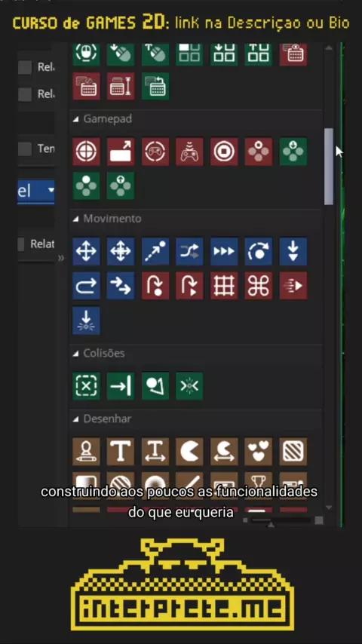
Task: Select the Set Gravity down-arrow icon
Action: tap(293, 251)
